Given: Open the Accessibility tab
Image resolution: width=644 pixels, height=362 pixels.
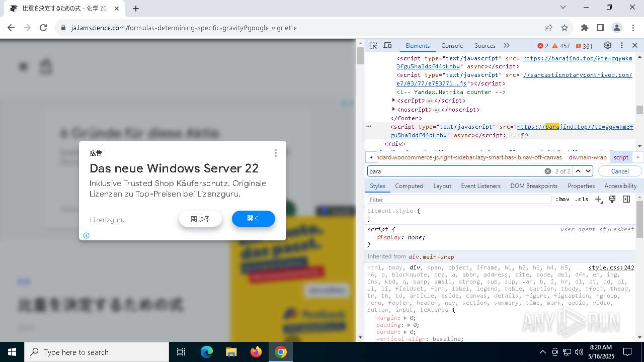Looking at the screenshot, I should click(x=620, y=186).
